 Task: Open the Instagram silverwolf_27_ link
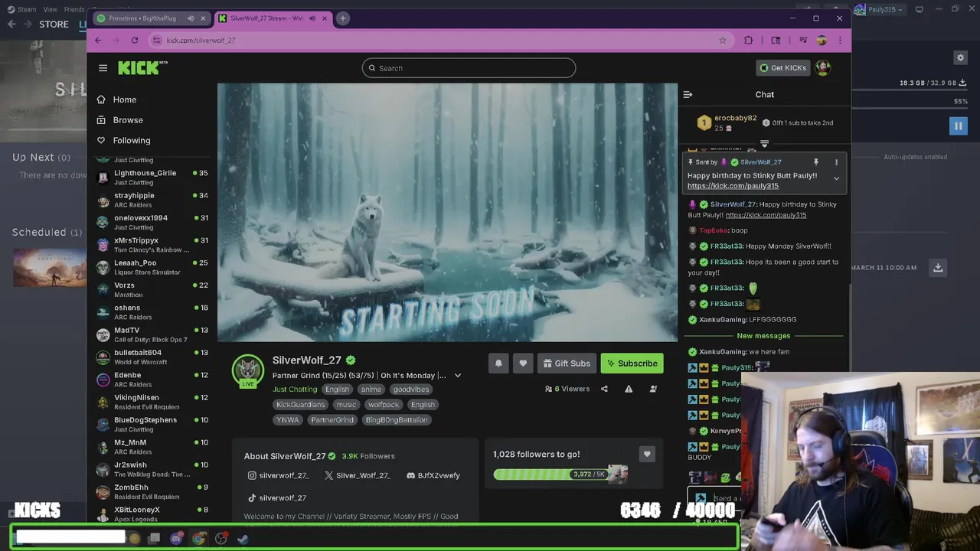tap(278, 476)
